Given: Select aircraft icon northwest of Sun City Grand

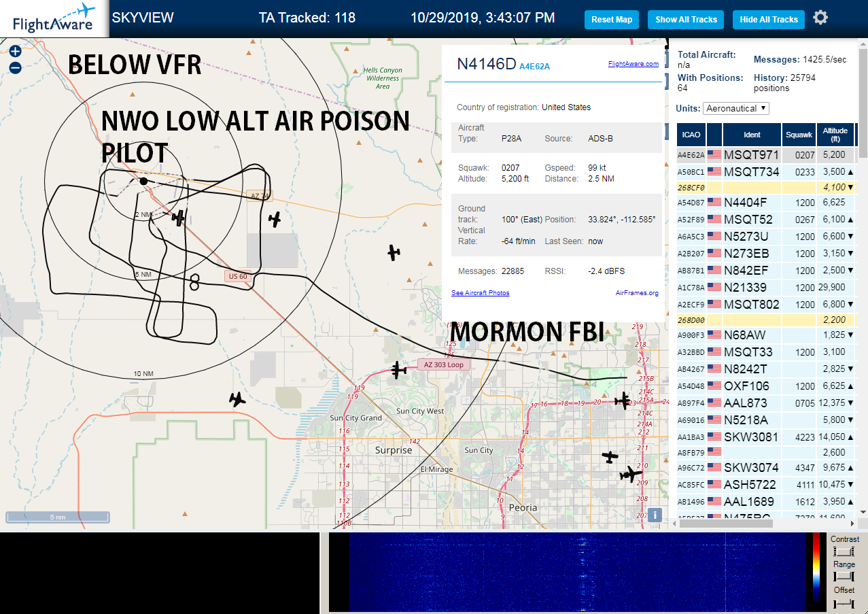Looking at the screenshot, I should 237,399.
